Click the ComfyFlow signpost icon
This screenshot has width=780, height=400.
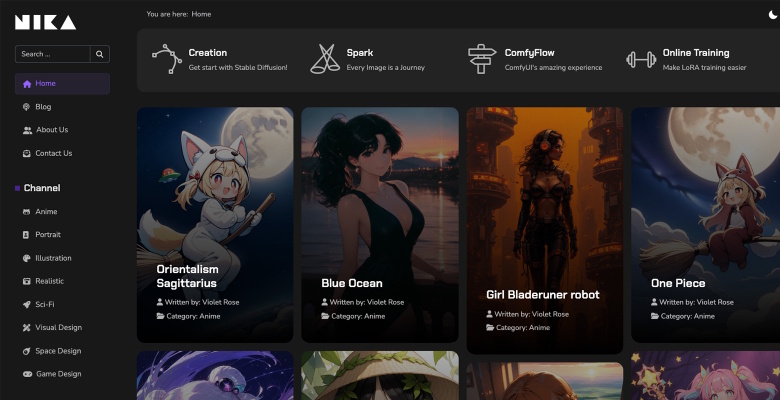(482, 59)
